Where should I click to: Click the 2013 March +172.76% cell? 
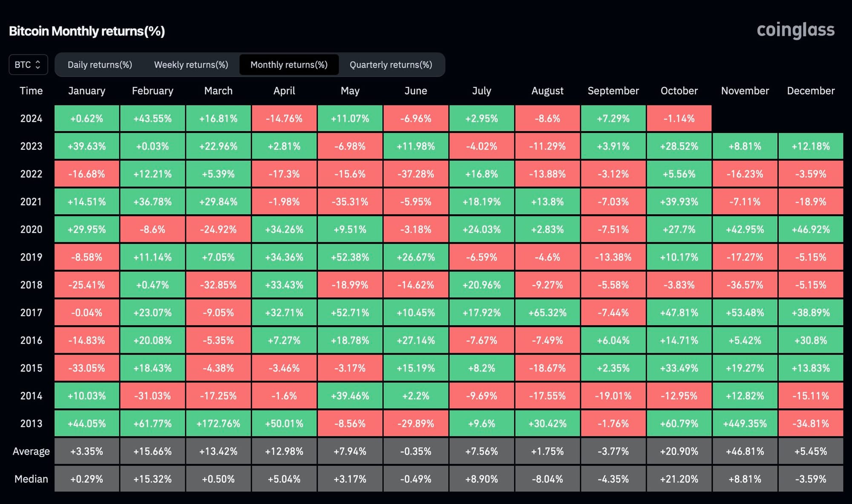(x=218, y=424)
